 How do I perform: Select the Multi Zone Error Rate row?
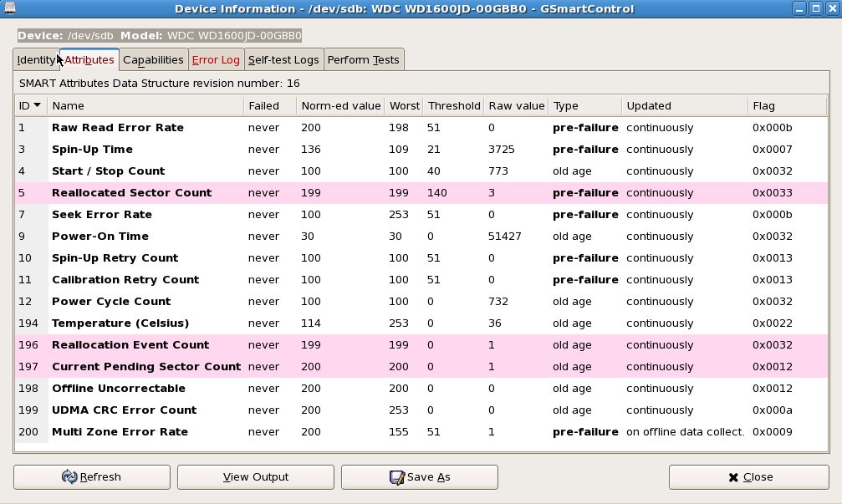tap(421, 432)
